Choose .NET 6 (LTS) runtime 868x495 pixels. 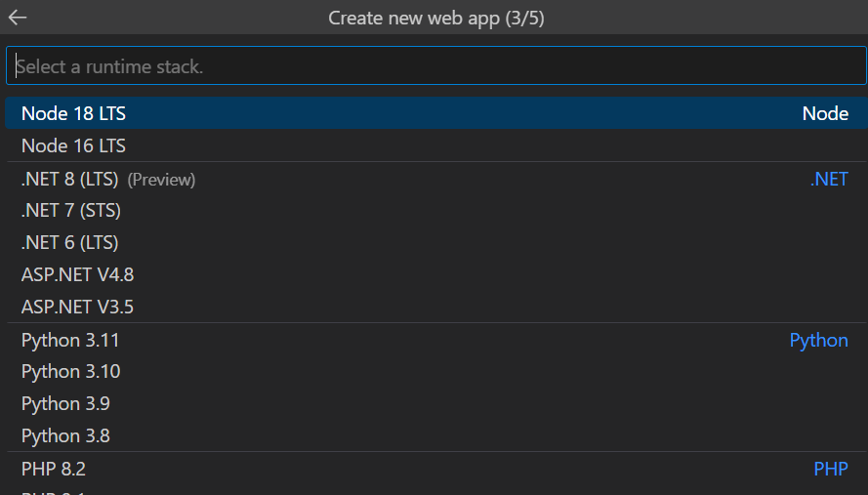[x=70, y=242]
